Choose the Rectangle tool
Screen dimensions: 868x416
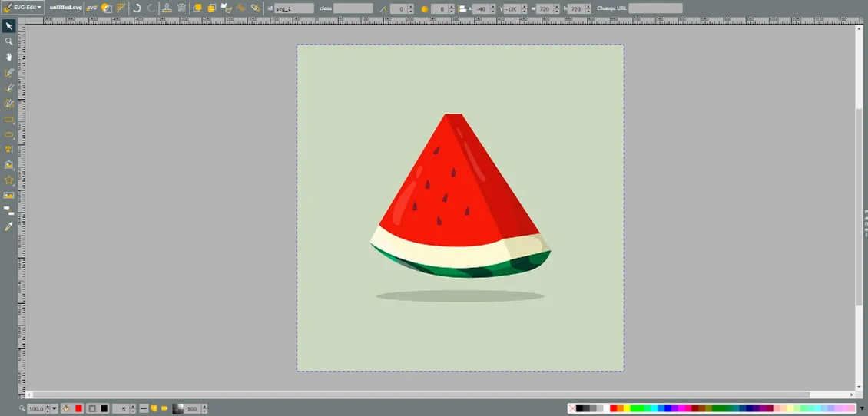[9, 119]
